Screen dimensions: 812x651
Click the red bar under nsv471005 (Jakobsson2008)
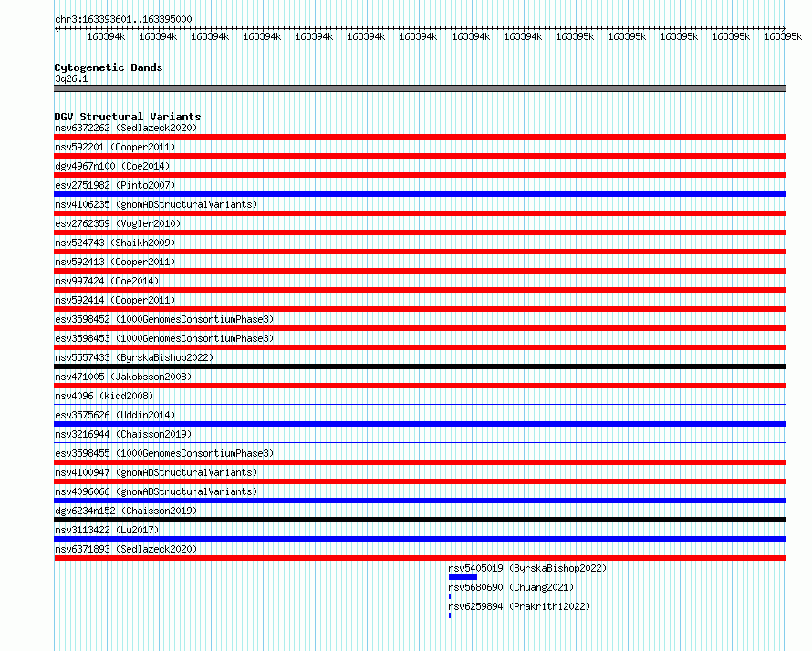pyautogui.click(x=420, y=386)
